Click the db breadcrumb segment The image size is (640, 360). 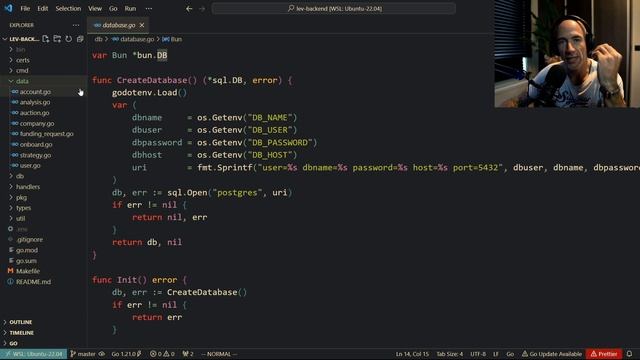tap(98, 39)
